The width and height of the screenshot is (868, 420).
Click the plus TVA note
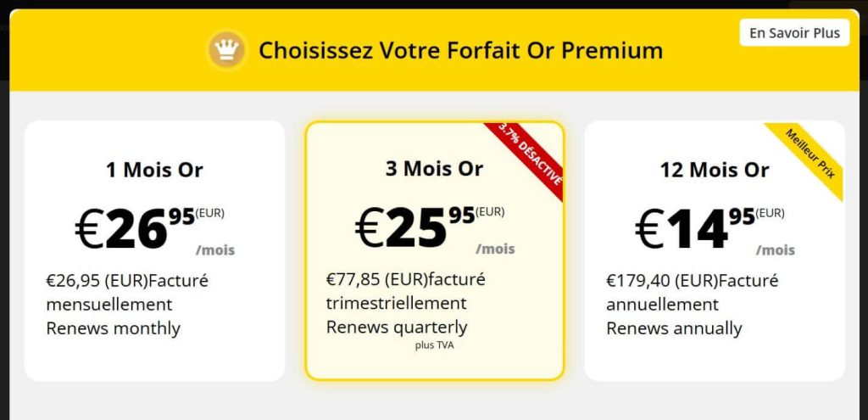[x=435, y=347]
